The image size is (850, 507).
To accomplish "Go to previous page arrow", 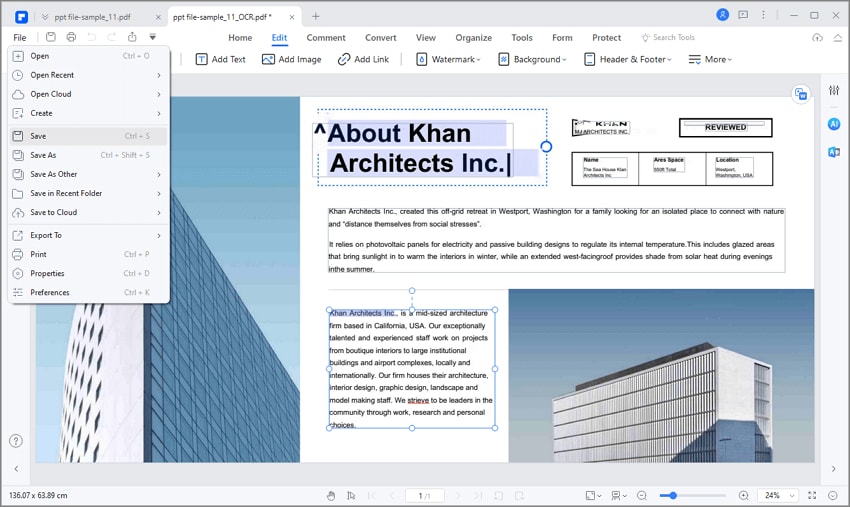I will click(391, 495).
